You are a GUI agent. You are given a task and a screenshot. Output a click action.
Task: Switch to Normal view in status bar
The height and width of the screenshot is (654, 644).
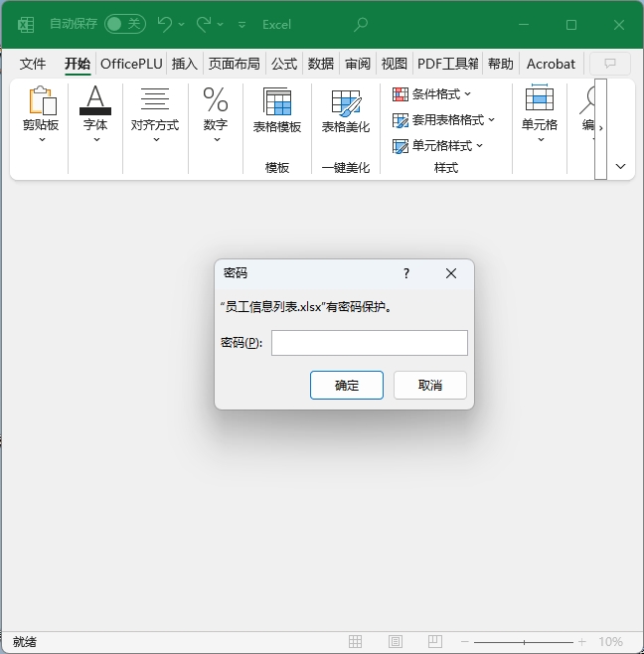click(x=356, y=641)
